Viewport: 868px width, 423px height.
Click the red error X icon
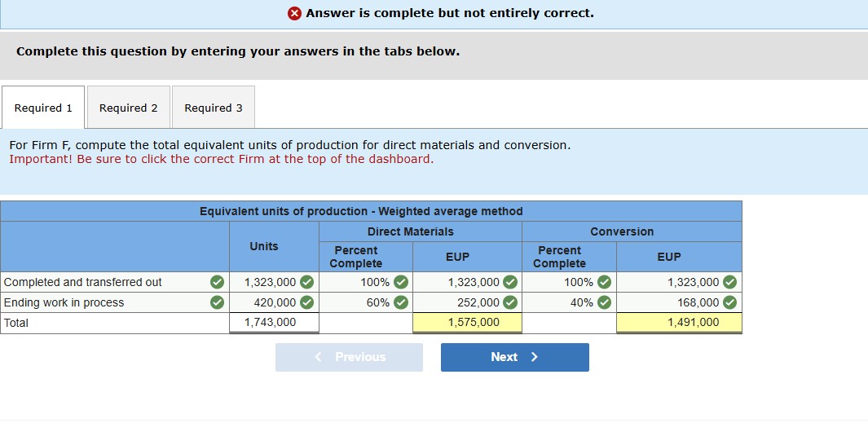(294, 13)
